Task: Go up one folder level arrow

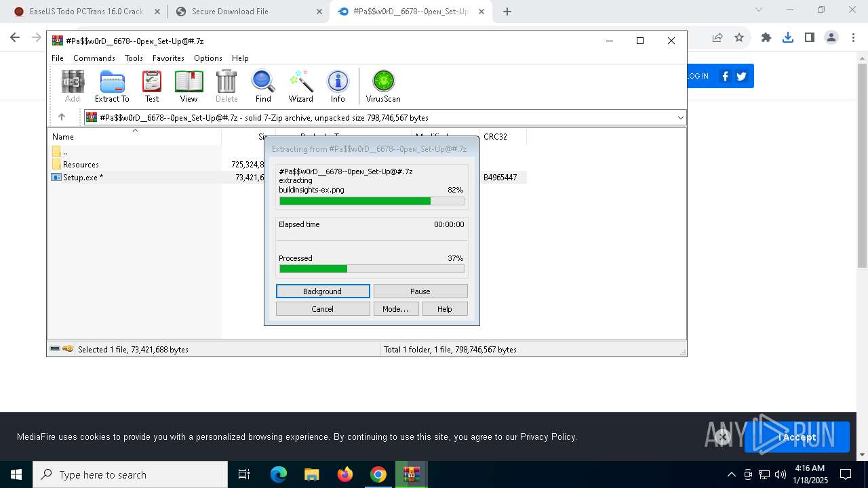Action: pos(62,117)
